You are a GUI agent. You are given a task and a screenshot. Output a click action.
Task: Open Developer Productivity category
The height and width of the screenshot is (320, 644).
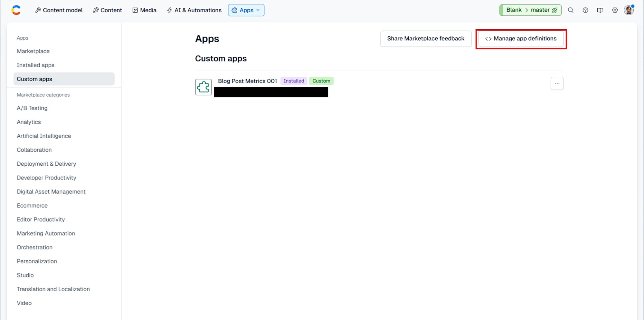click(x=46, y=178)
